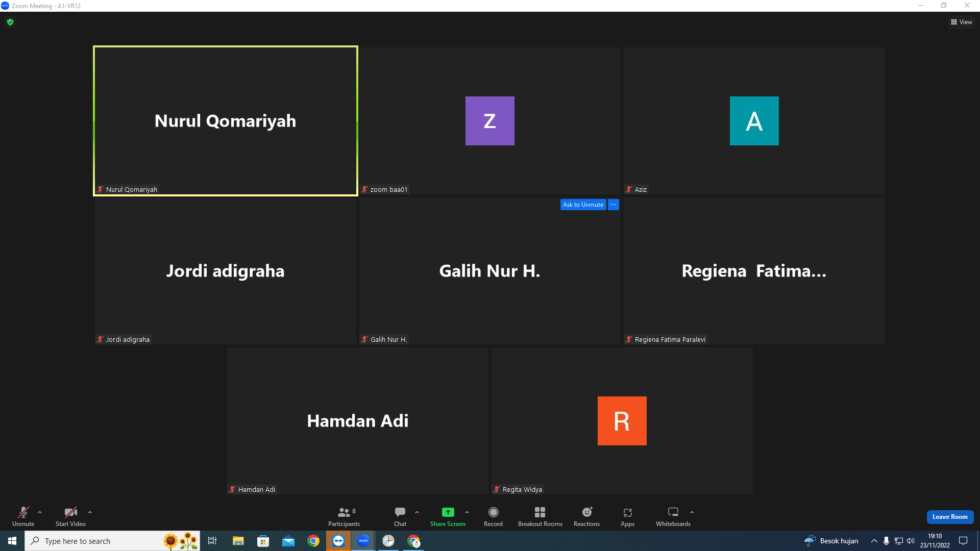
Task: Open the Reactions menu
Action: (586, 516)
